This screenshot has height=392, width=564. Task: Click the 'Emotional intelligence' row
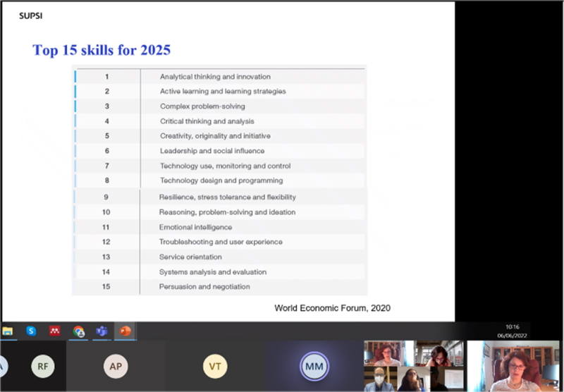tap(195, 227)
